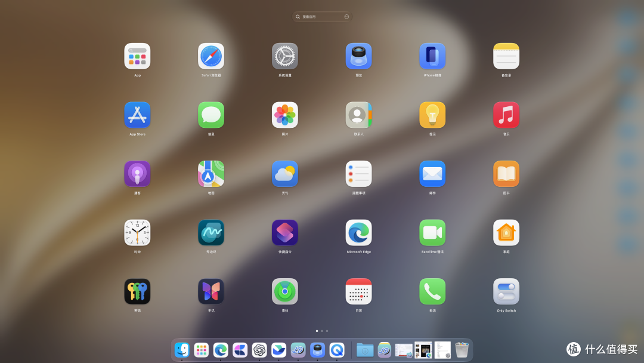The height and width of the screenshot is (363, 644).
Task: Open the Only Switch app
Action: [x=506, y=291]
